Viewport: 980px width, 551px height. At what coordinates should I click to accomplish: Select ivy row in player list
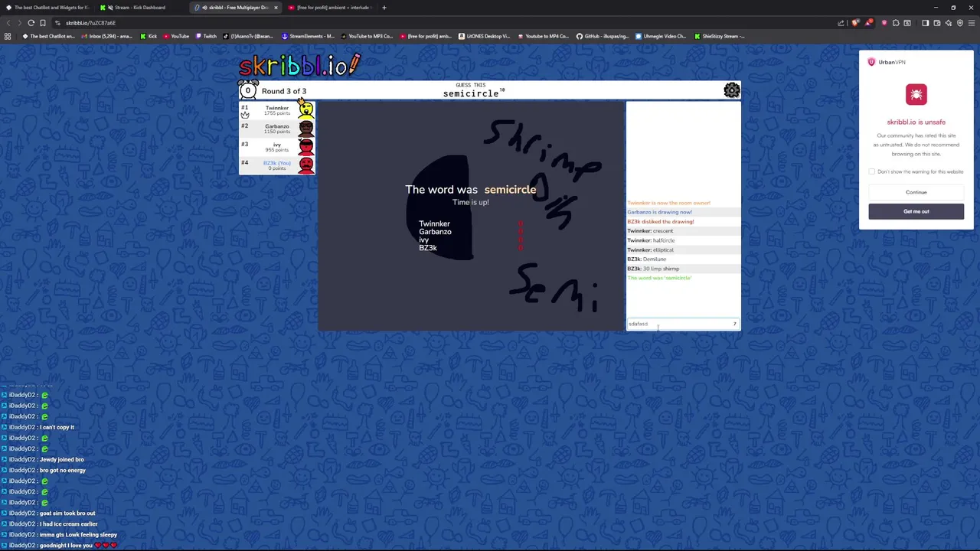point(277,147)
